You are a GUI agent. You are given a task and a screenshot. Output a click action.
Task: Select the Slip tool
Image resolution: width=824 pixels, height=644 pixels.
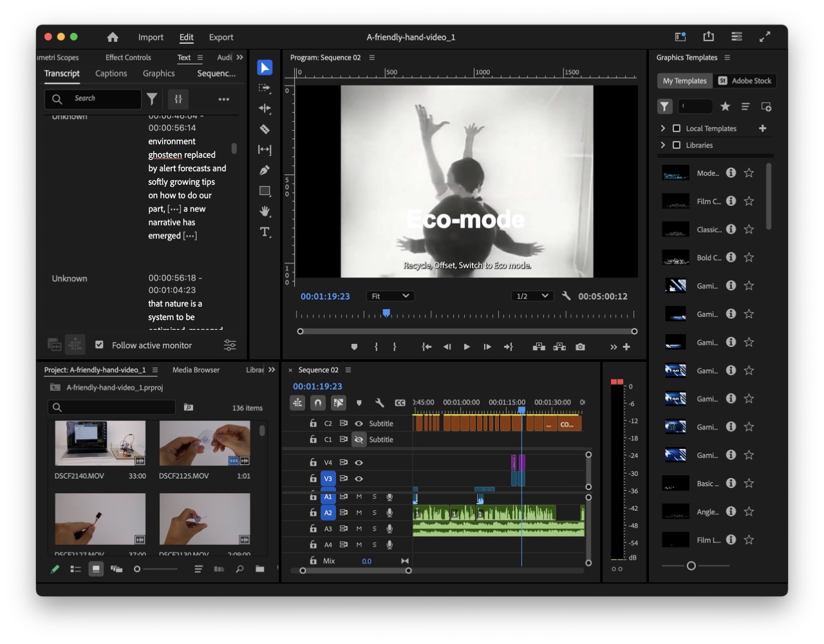(265, 149)
